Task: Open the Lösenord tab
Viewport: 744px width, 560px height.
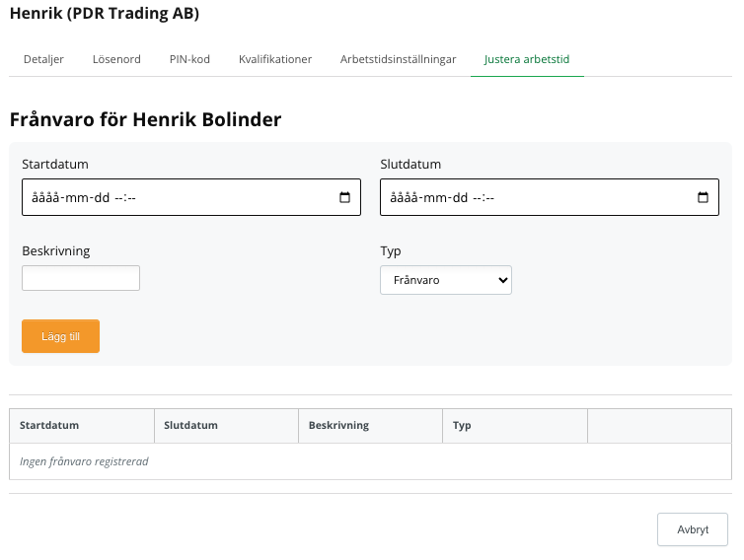Action: [116, 59]
